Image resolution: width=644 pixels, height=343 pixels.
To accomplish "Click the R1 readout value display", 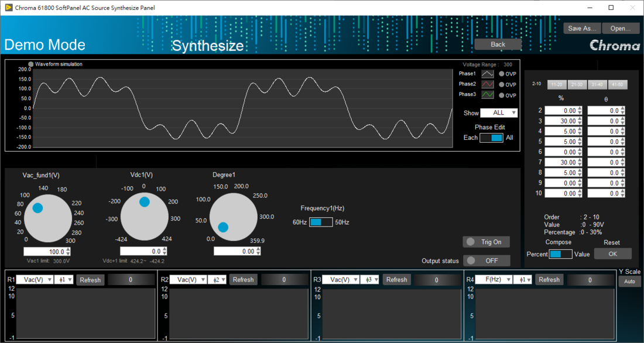I will (x=131, y=280).
